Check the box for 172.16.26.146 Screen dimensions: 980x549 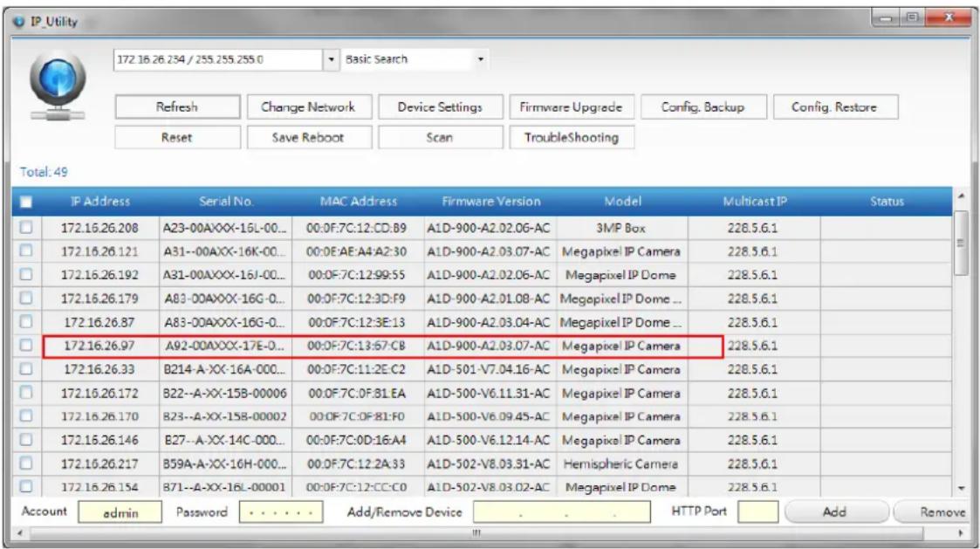[26, 440]
